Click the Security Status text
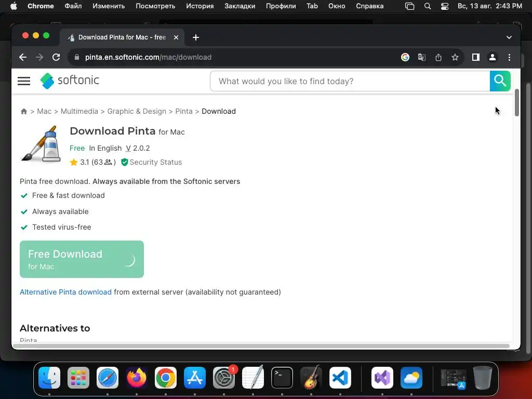This screenshot has width=532, height=399. pos(156,162)
